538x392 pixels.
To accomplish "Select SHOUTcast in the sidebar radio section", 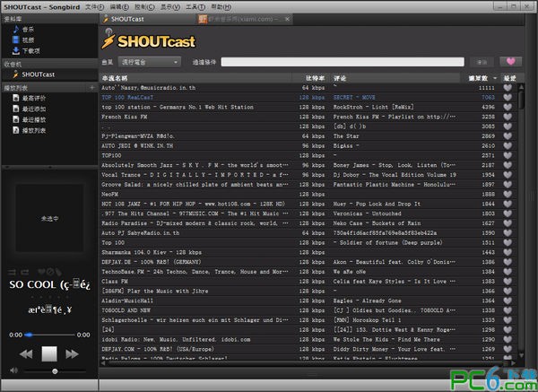I will 38,74.
